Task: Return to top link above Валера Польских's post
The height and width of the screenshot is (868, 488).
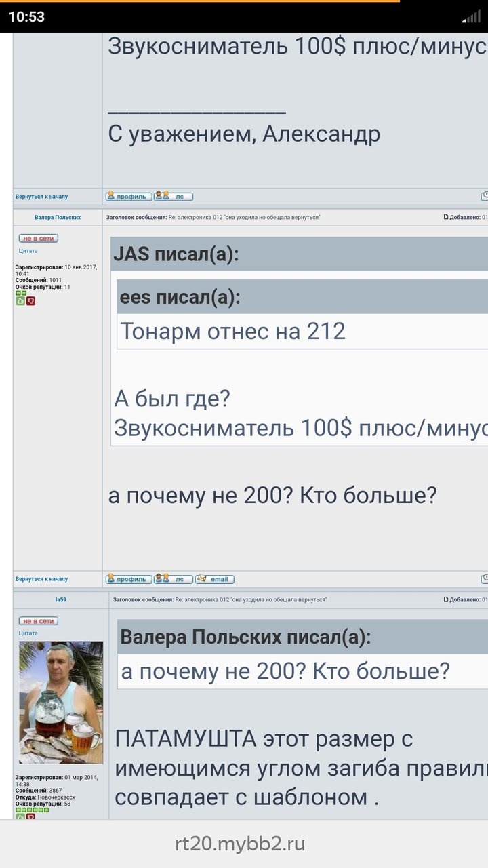Action: 41,197
